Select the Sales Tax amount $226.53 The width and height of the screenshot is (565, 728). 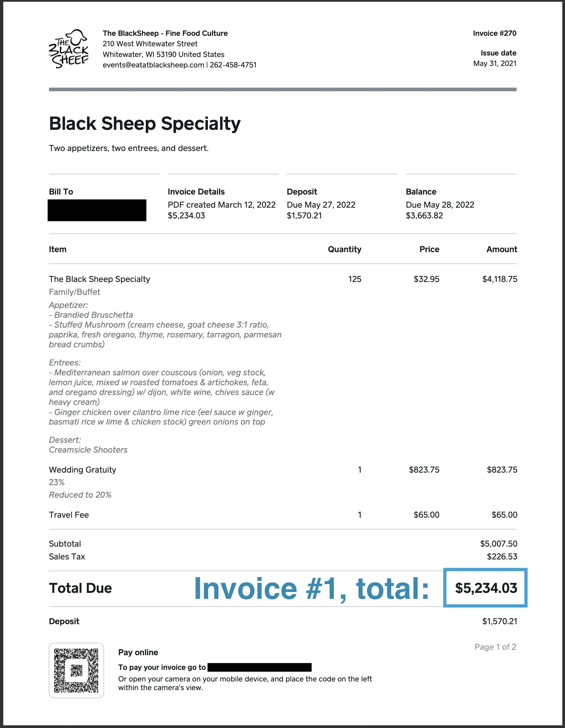tap(502, 556)
